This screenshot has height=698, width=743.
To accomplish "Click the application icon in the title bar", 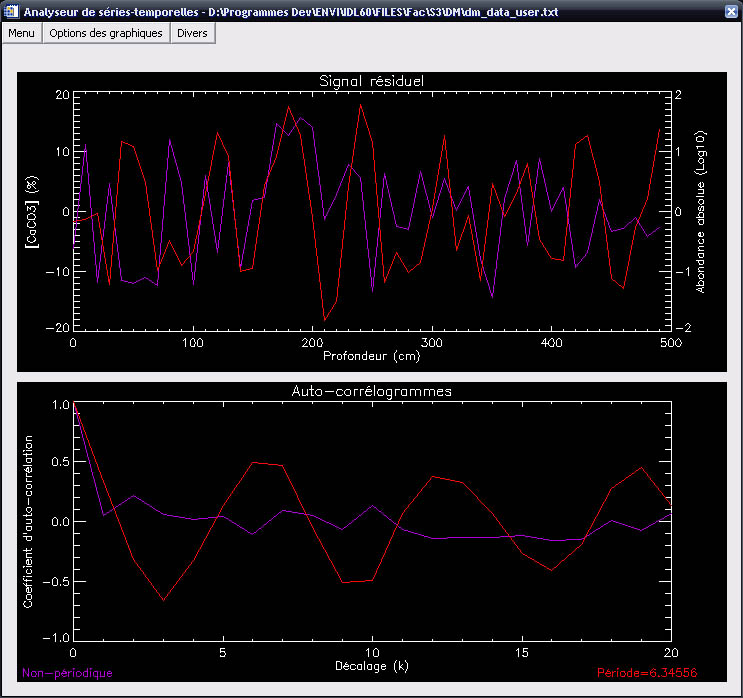I will 11,11.
